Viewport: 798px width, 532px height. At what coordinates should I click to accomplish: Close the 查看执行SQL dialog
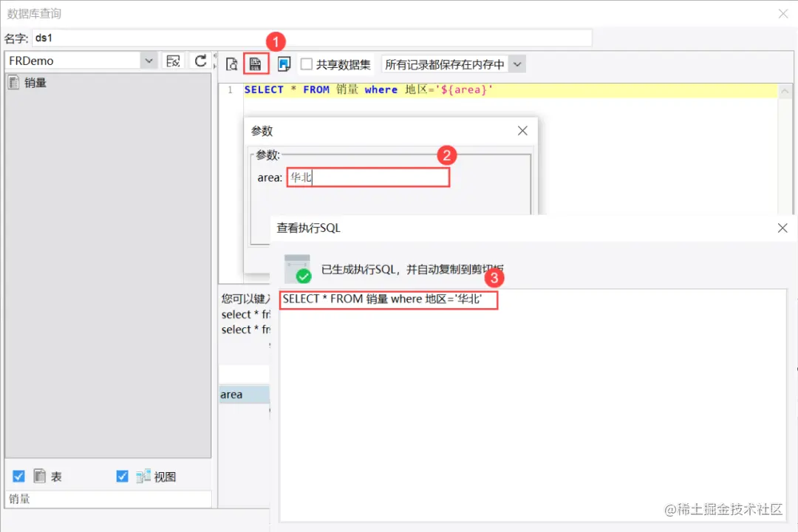782,228
